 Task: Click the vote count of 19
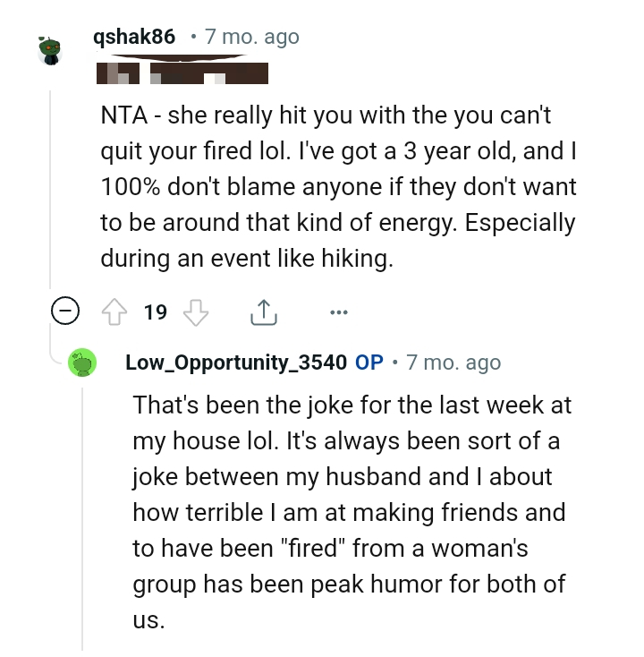tap(156, 312)
